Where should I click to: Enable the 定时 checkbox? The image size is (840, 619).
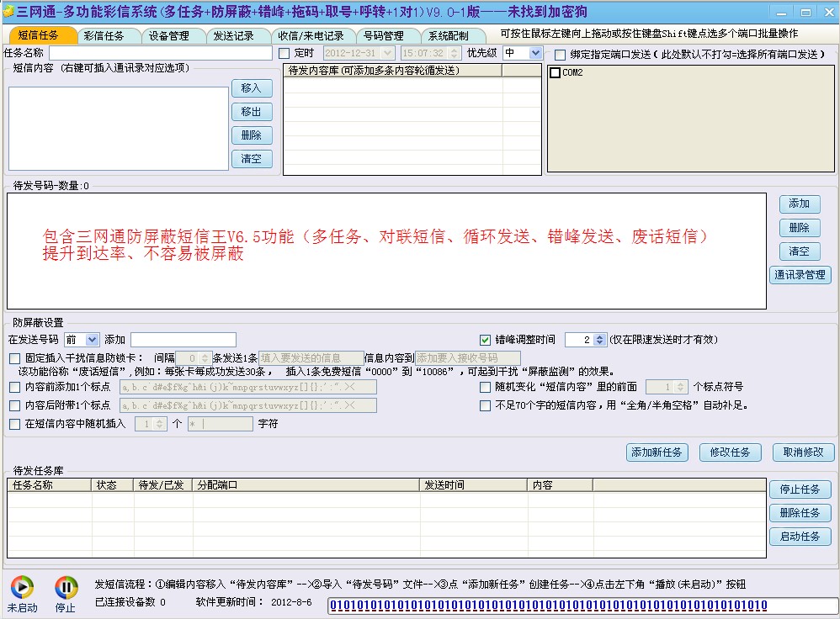(x=284, y=54)
